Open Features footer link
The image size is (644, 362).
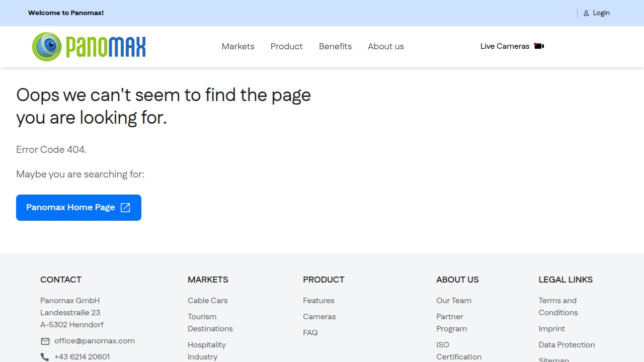[x=318, y=301]
